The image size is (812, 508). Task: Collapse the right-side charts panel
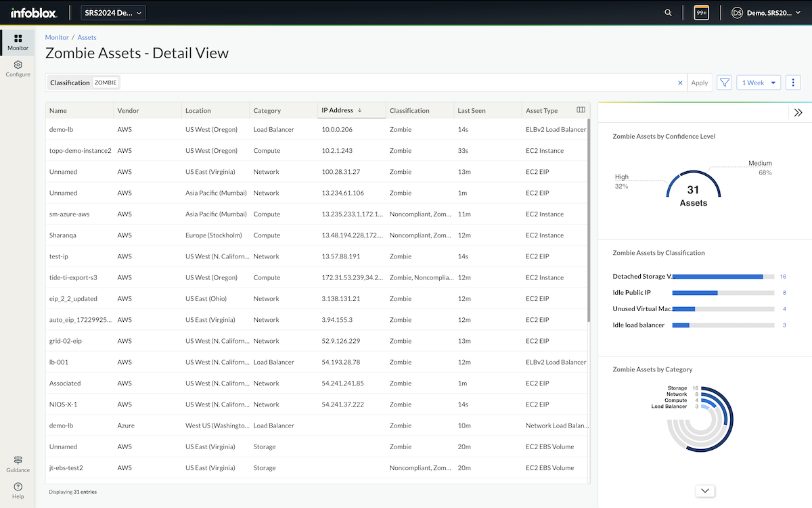coord(798,113)
